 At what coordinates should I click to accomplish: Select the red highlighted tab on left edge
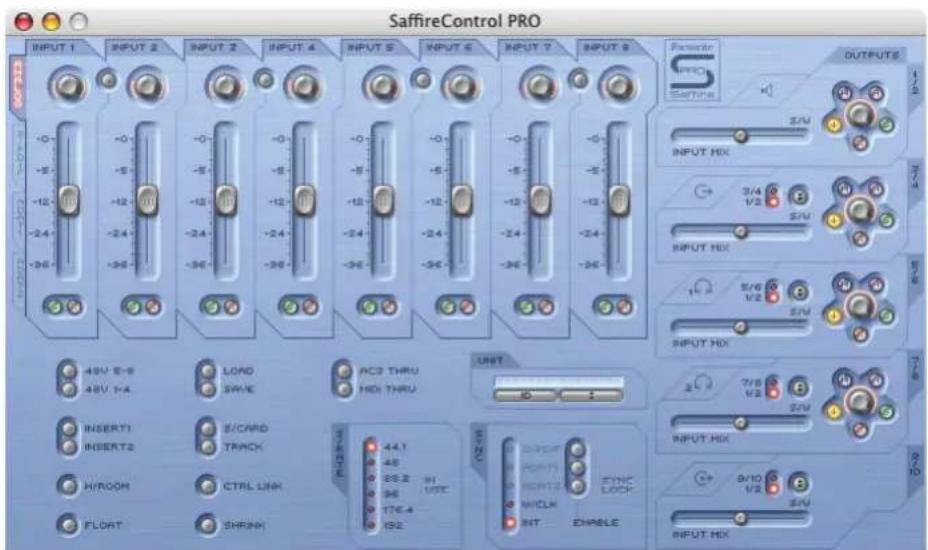(18, 84)
